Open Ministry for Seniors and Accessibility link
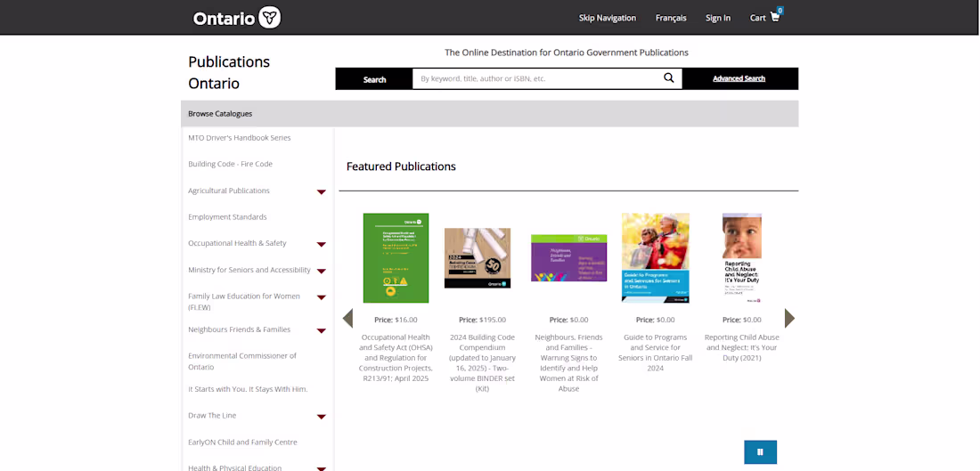Image resolution: width=980 pixels, height=471 pixels. coord(249,270)
